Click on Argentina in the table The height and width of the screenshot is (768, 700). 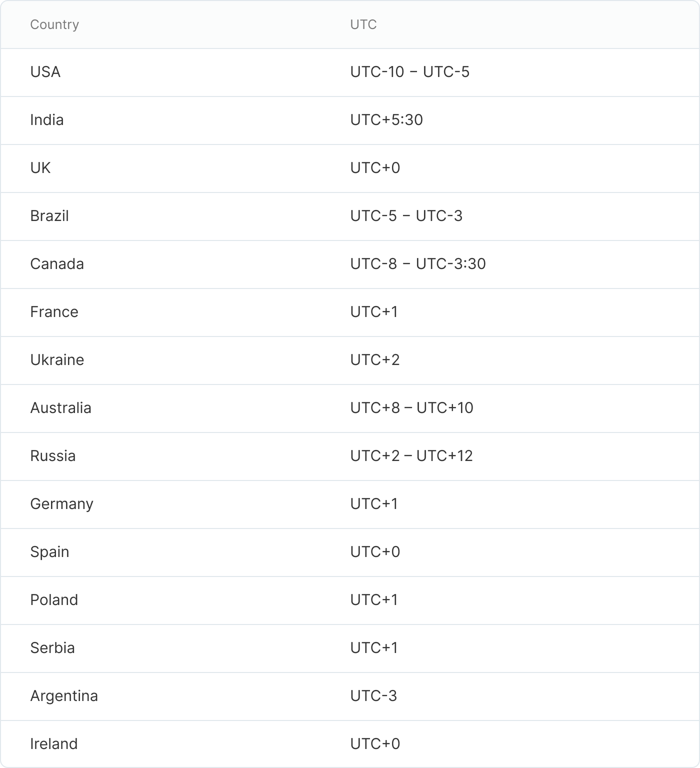pos(64,696)
